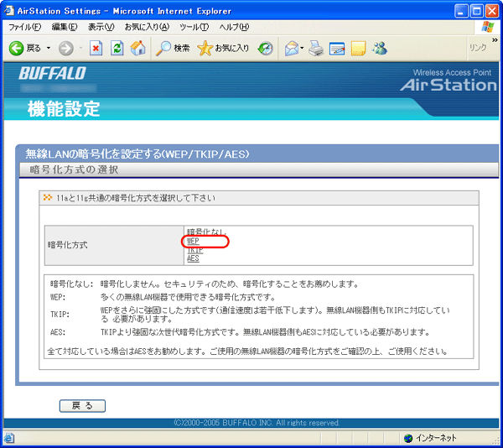Go to Home page icon
Screen dimensions: 503x448
click(137, 48)
